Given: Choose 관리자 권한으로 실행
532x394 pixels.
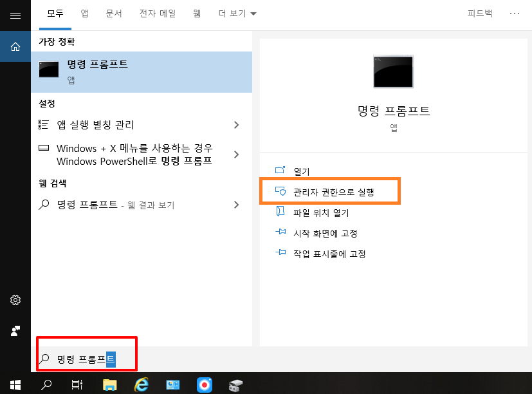Looking at the screenshot, I should [333, 192].
